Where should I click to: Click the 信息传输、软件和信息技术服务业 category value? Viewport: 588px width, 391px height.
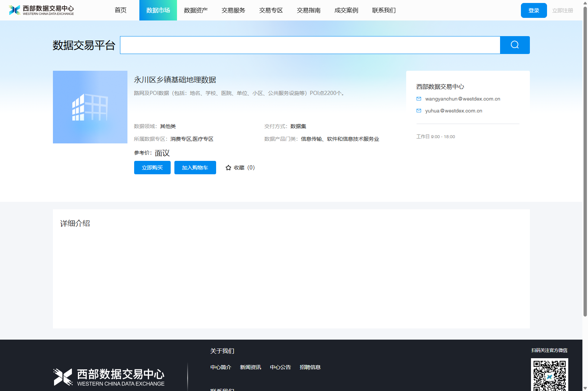pyautogui.click(x=340, y=139)
